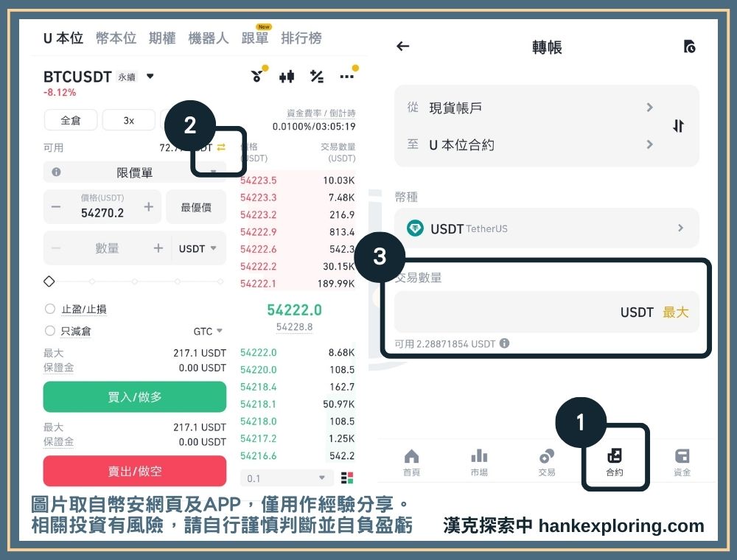Select the 54216.6 bid price row
Viewport: 737px width, 560px height.
point(298,455)
